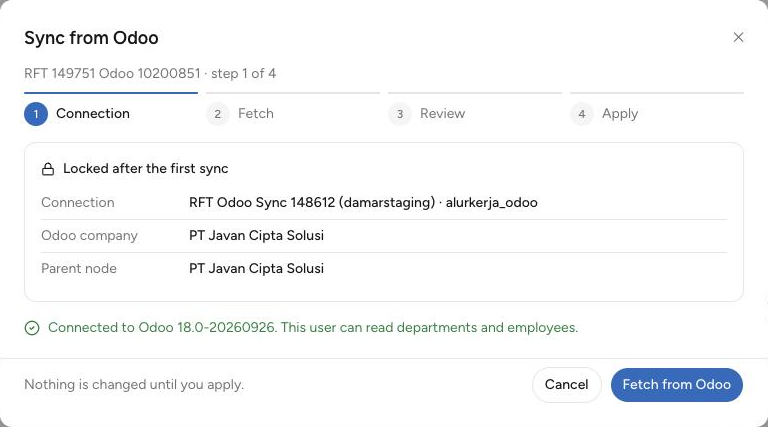Click the 'Connection' row label
The height and width of the screenshot is (427, 768).
[78, 202]
